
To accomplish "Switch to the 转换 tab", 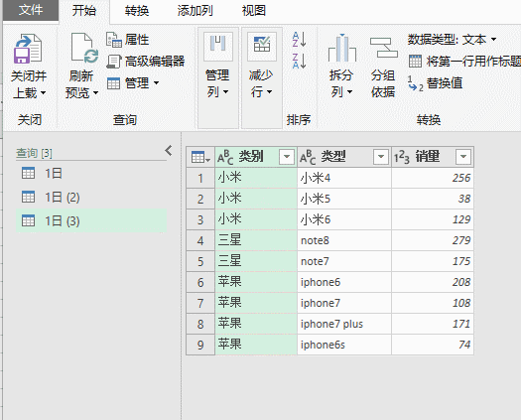I will 137,11.
